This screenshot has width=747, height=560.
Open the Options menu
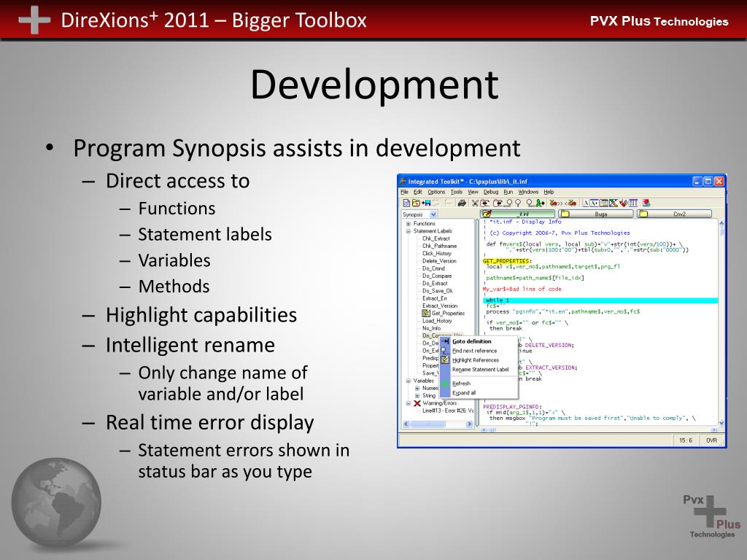[x=436, y=192]
